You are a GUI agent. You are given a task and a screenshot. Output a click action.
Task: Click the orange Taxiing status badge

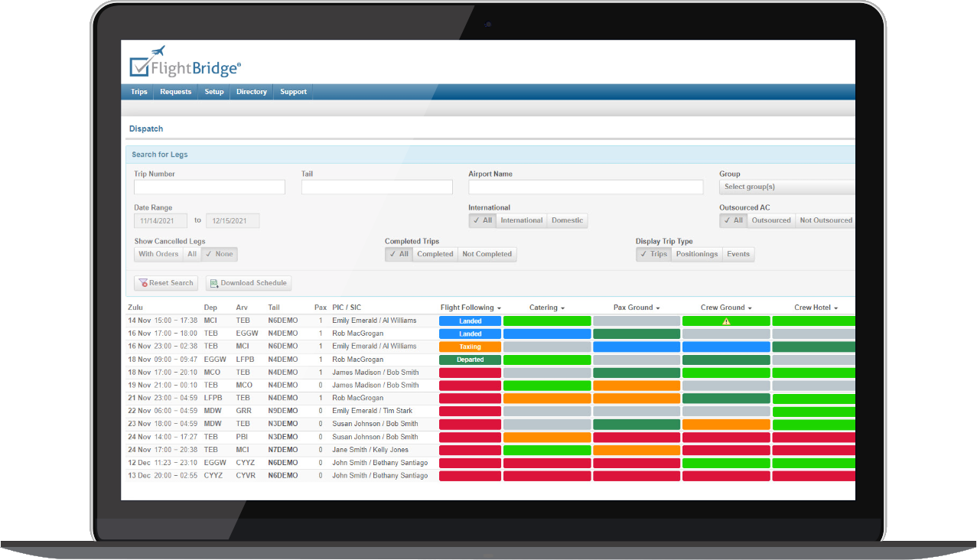point(470,347)
